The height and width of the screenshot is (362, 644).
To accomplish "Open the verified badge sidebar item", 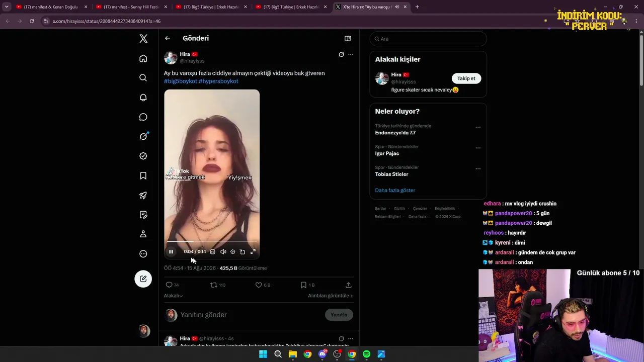I will [x=143, y=156].
